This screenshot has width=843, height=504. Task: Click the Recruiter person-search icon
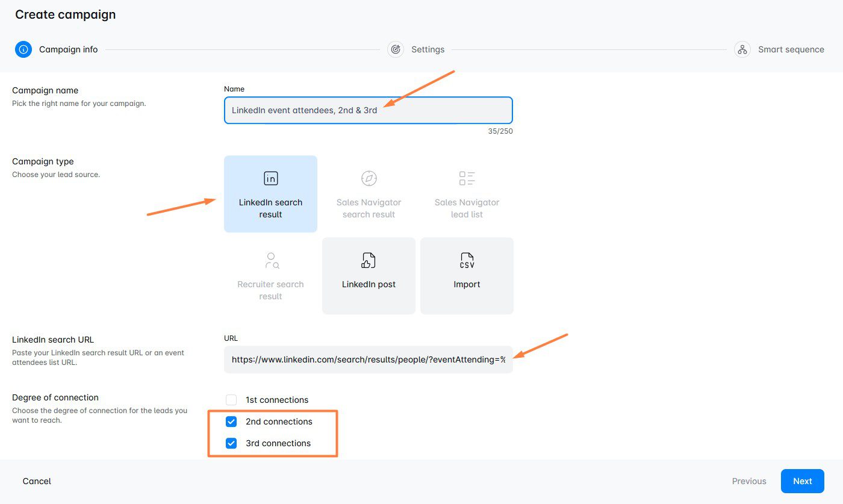pos(272,260)
